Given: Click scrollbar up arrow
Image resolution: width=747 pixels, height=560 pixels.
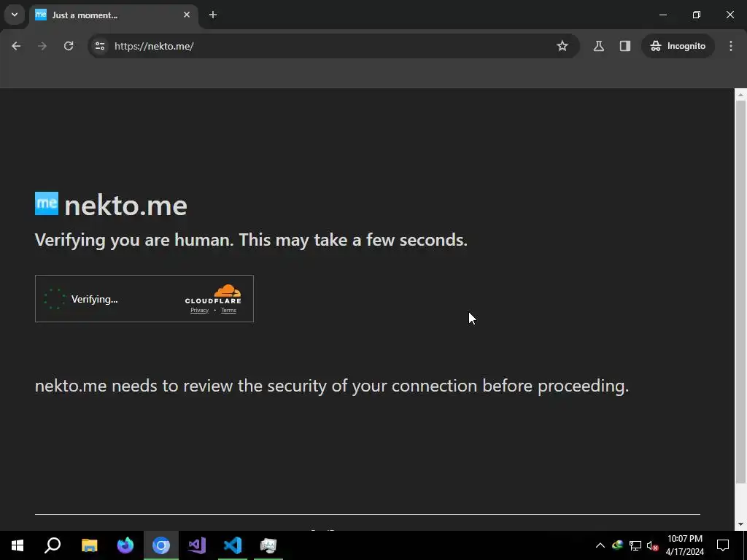Looking at the screenshot, I should tap(740, 95).
